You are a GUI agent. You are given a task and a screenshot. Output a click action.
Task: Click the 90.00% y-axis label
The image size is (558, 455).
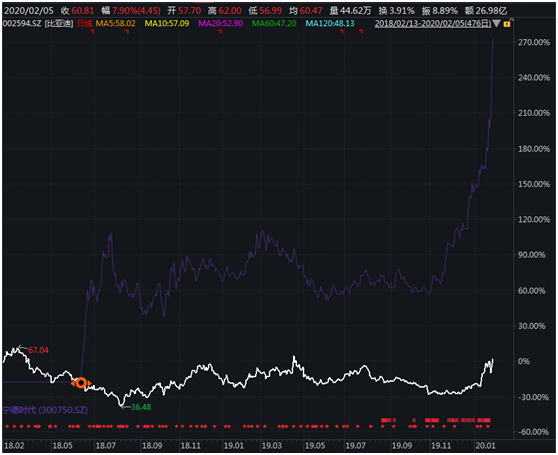pyautogui.click(x=532, y=255)
